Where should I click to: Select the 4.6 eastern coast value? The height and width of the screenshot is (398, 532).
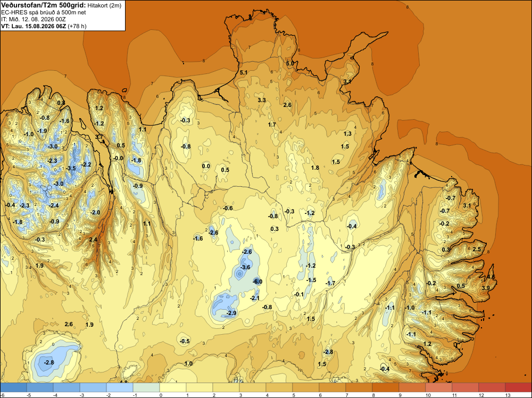pyautogui.click(x=491, y=277)
